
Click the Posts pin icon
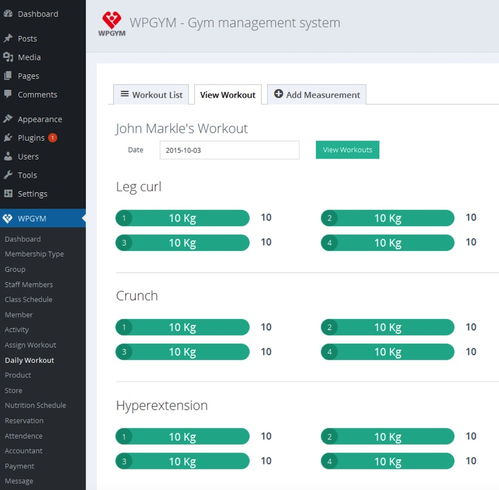coord(8,38)
